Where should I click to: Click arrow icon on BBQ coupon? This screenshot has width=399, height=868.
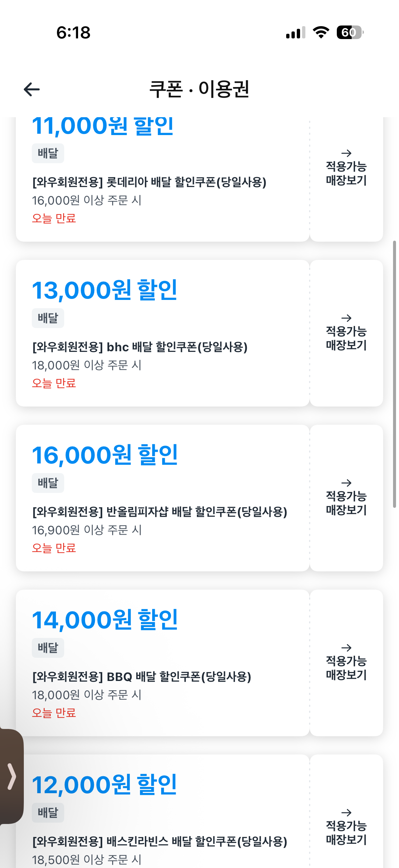pos(346,648)
